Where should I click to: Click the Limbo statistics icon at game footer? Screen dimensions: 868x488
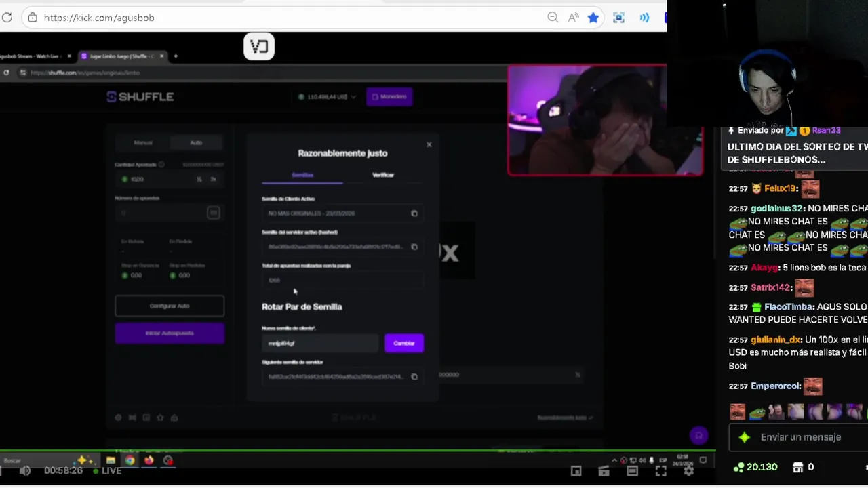[146, 418]
